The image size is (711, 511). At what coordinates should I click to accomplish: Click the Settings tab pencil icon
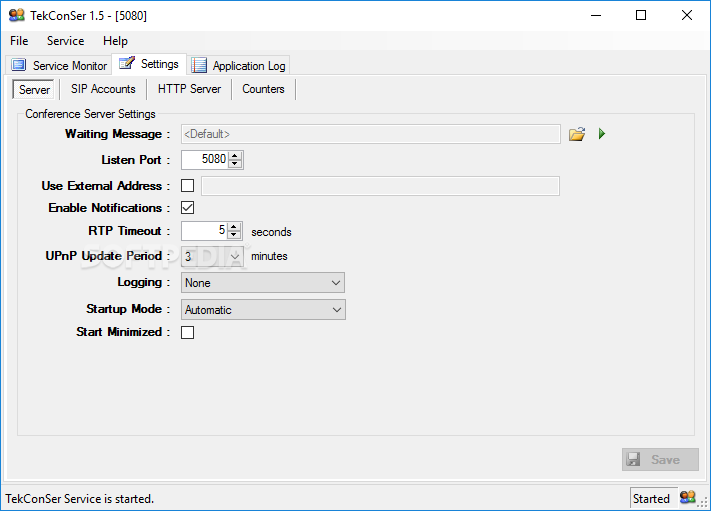point(127,63)
